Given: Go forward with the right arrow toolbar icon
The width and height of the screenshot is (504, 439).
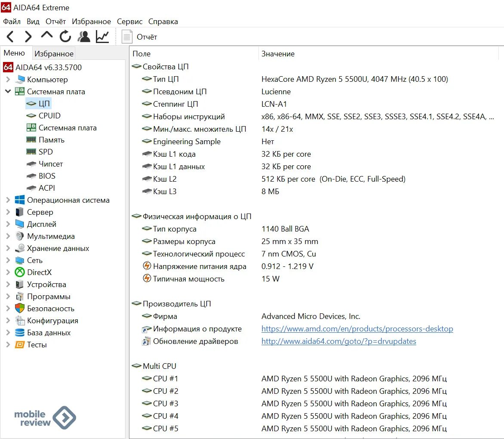Looking at the screenshot, I should click(28, 37).
